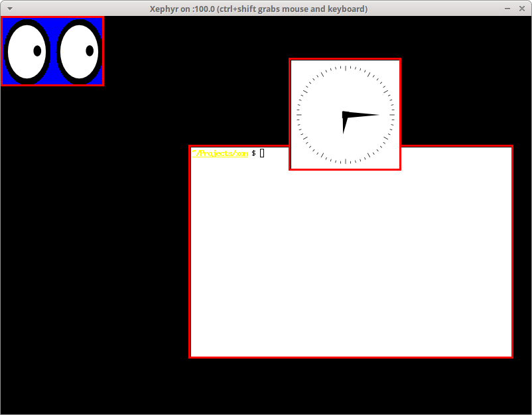
Task: Click the clock's long minute hand
Action: pyautogui.click(x=365, y=115)
